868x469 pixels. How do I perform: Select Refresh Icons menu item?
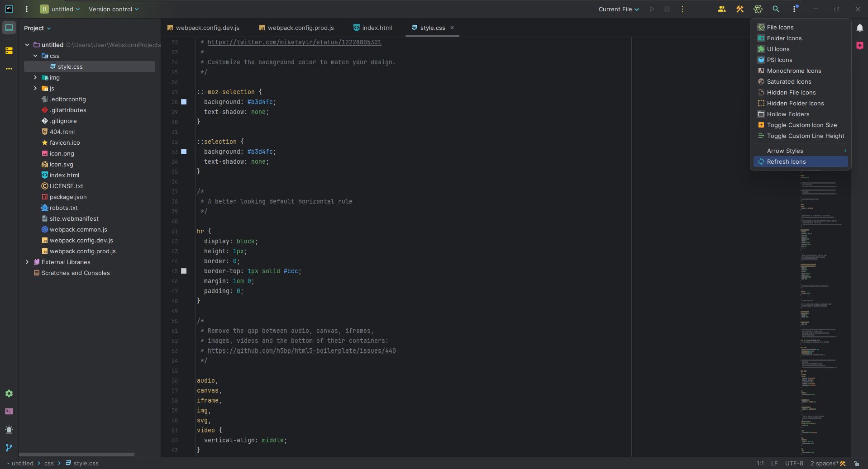coord(786,162)
